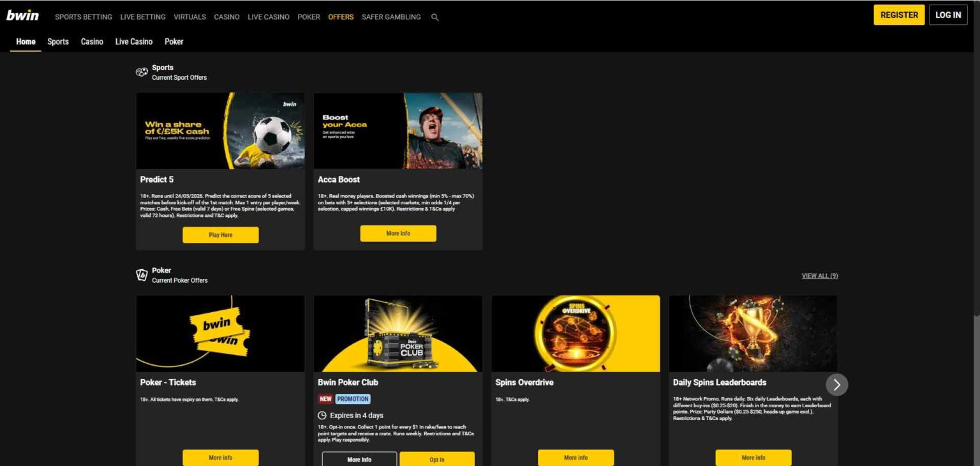Open the Predict 5 promo image

(x=220, y=131)
